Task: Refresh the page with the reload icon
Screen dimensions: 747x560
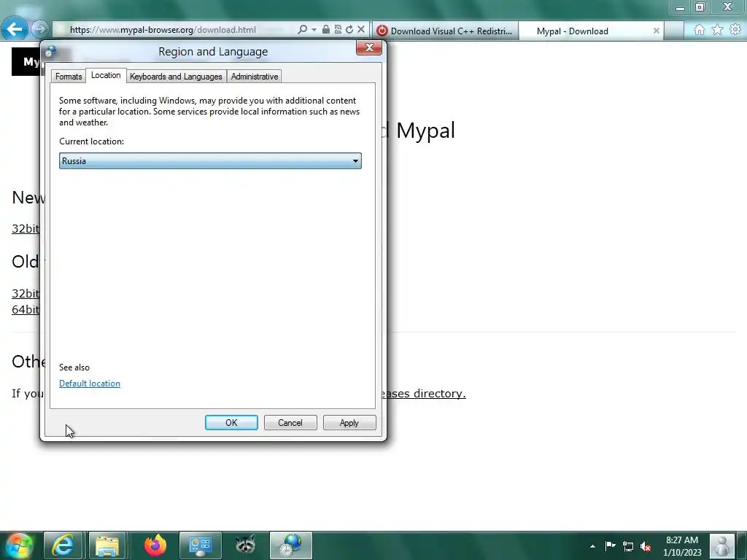Action: pyautogui.click(x=349, y=29)
